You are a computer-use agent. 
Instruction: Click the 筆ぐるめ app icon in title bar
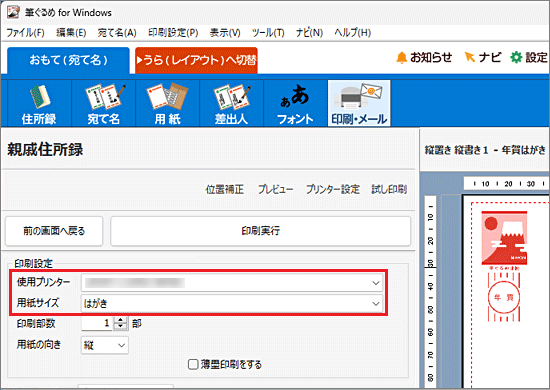13,12
